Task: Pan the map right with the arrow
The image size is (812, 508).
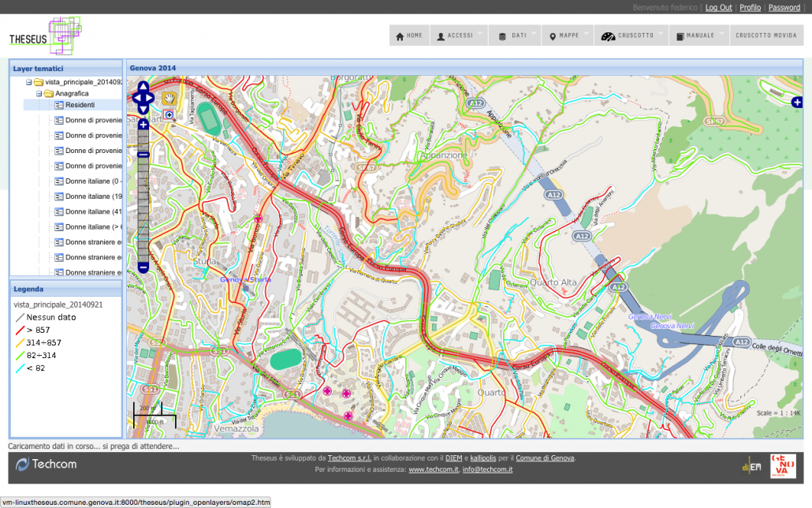Action: pos(150,98)
